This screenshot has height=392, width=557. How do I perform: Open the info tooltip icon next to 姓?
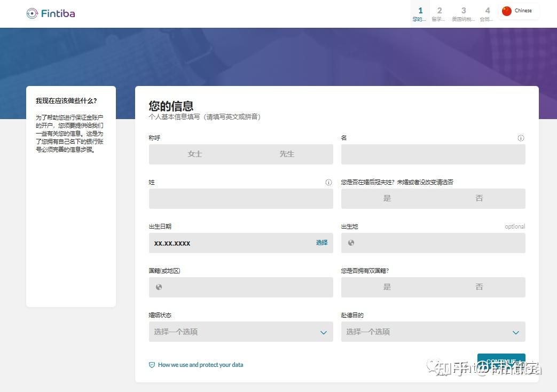tap(328, 182)
